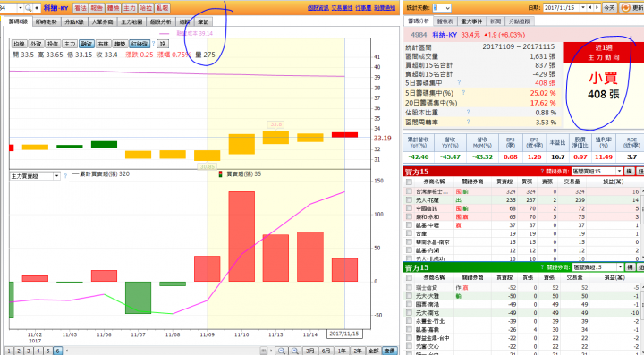The image size is (644, 355).
Task: Click help icon next to 5日籌碼集中 張
Action: tap(459, 83)
